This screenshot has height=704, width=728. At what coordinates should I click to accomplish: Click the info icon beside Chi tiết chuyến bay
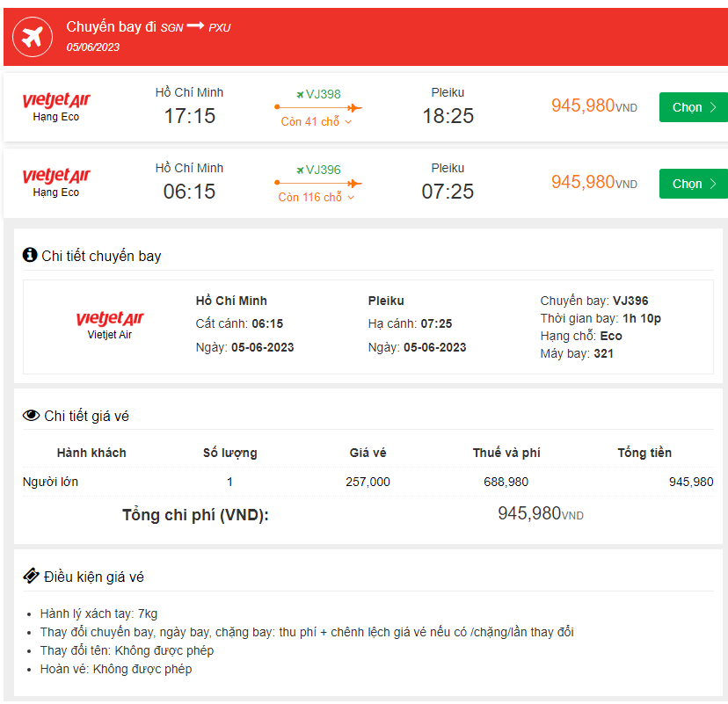[30, 255]
